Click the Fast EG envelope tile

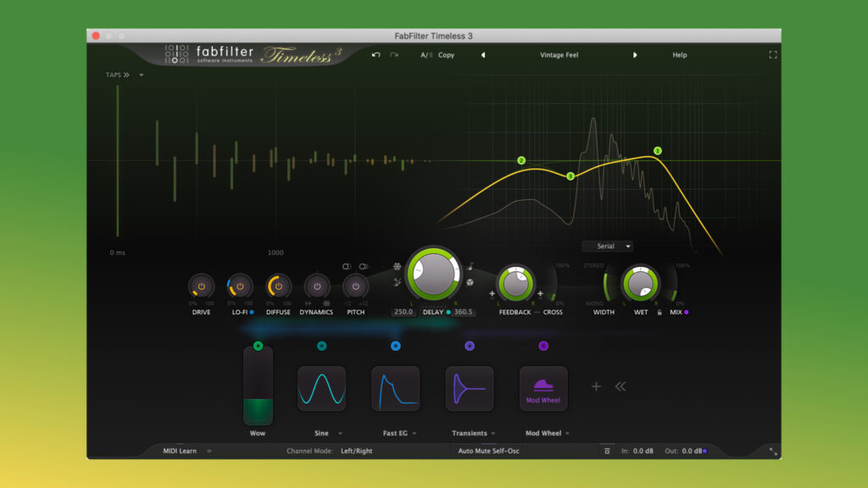coord(395,389)
